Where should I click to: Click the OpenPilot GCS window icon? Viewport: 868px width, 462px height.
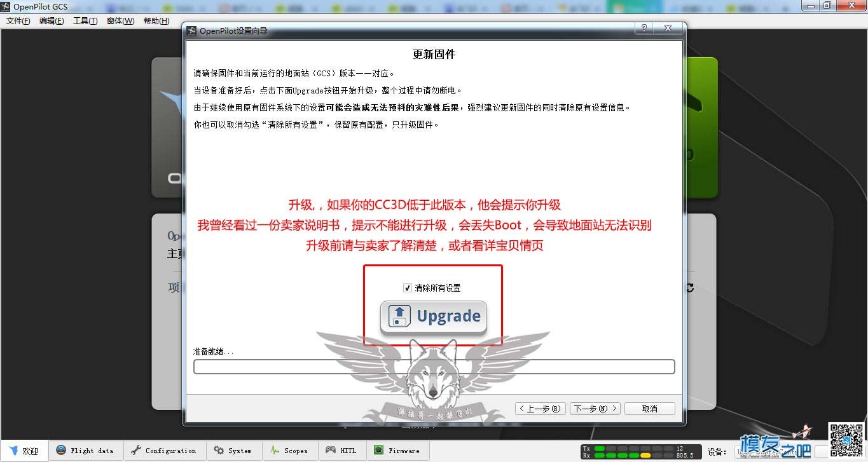coord(6,6)
